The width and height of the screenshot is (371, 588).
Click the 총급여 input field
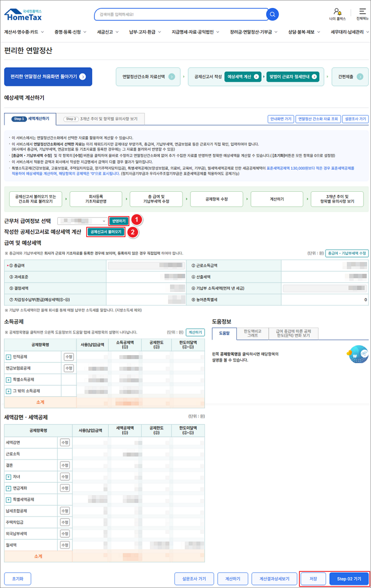tap(146, 265)
